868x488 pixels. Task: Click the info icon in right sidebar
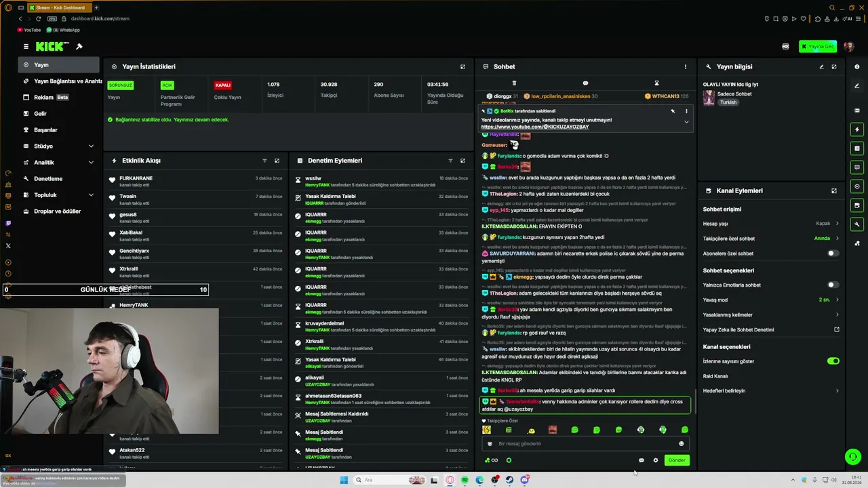(857, 66)
